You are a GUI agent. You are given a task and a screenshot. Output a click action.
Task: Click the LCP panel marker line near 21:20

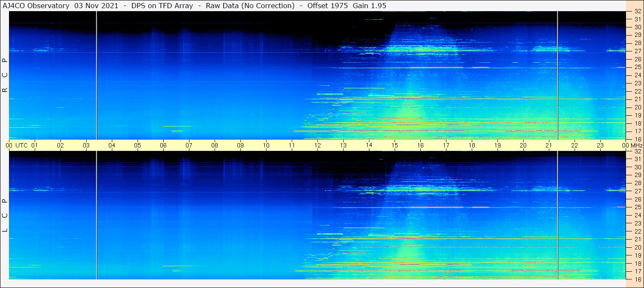coord(557,215)
